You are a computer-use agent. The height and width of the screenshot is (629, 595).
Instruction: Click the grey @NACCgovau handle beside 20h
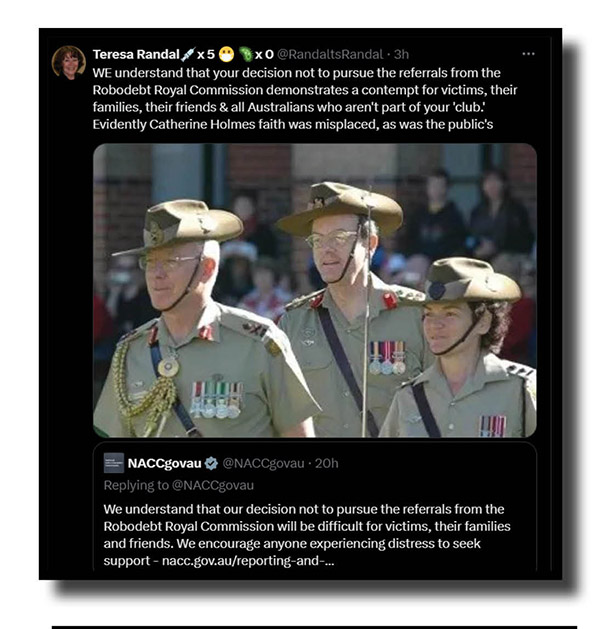[263, 463]
